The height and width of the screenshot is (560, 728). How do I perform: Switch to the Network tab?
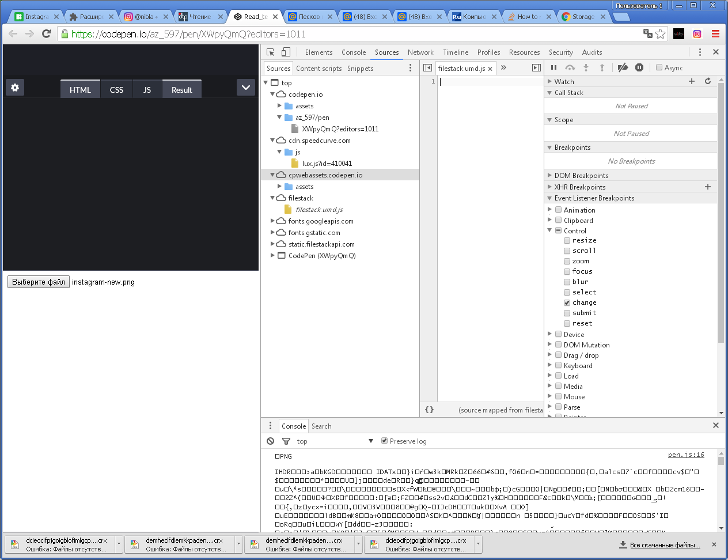coord(420,52)
